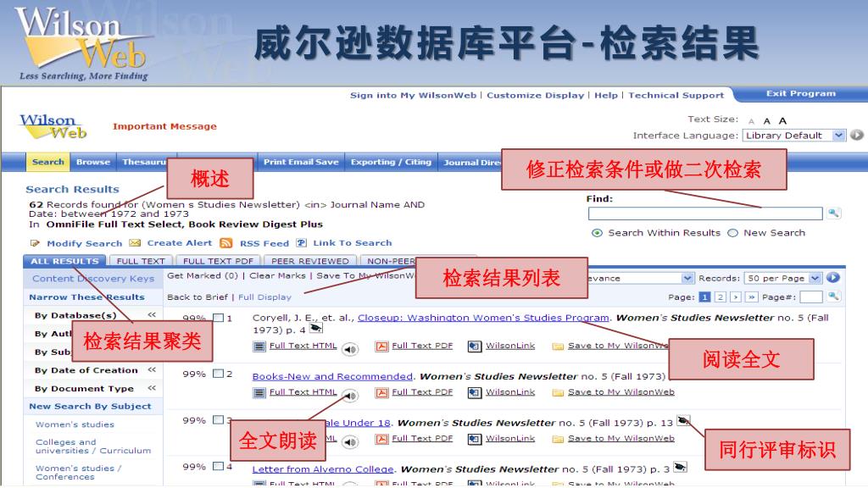The width and height of the screenshot is (868, 488).
Task: Mark checkbox for record 2
Action: tap(219, 374)
